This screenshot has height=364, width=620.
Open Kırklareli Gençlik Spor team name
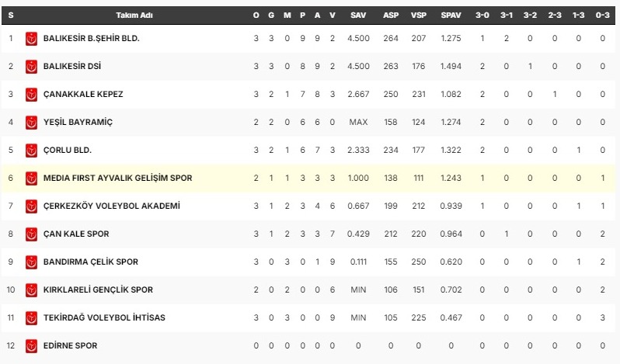click(x=98, y=289)
